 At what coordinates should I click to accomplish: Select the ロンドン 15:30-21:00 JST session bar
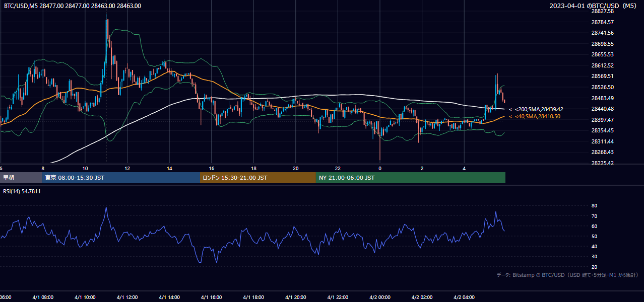pos(258,178)
